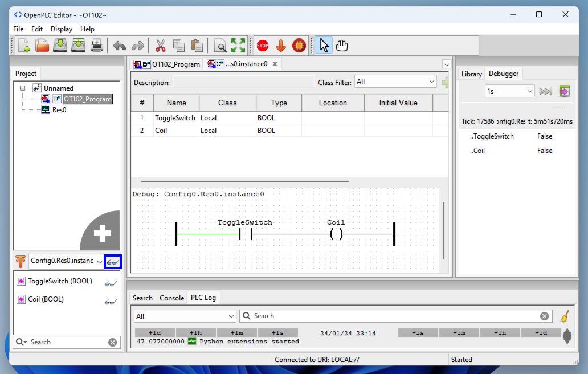Switch to the Search tab
The image size is (588, 374).
[142, 298]
